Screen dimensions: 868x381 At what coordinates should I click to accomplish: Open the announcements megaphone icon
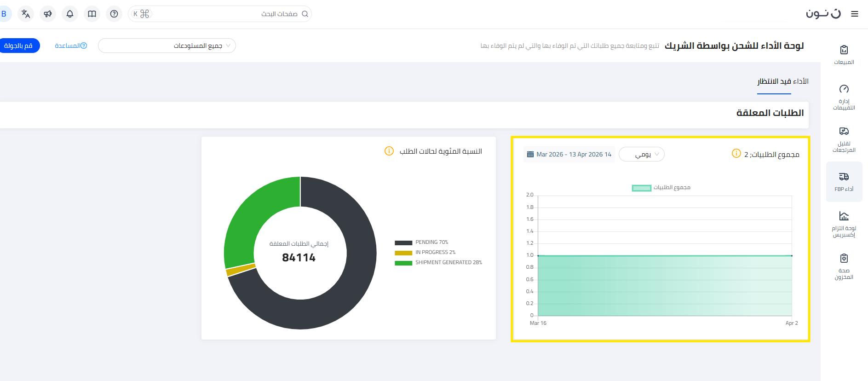click(x=48, y=14)
